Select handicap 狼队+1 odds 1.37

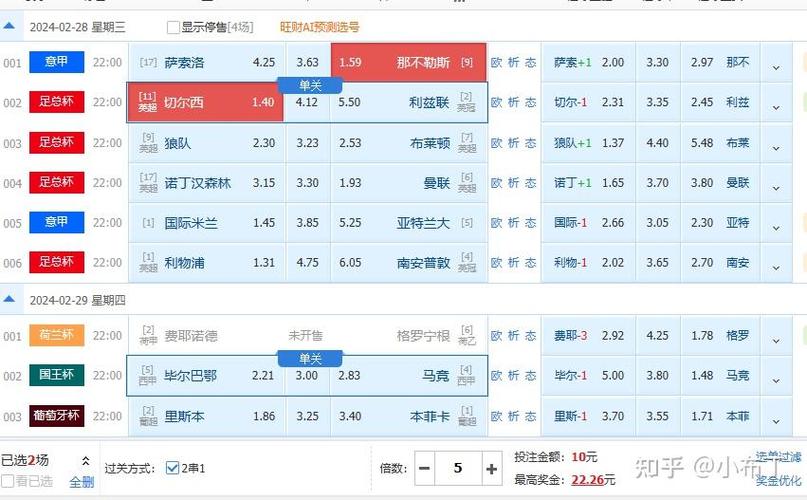click(x=589, y=143)
